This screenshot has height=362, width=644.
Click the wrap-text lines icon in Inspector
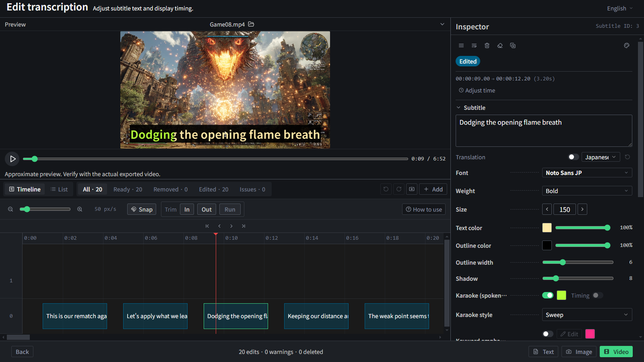[474, 45]
